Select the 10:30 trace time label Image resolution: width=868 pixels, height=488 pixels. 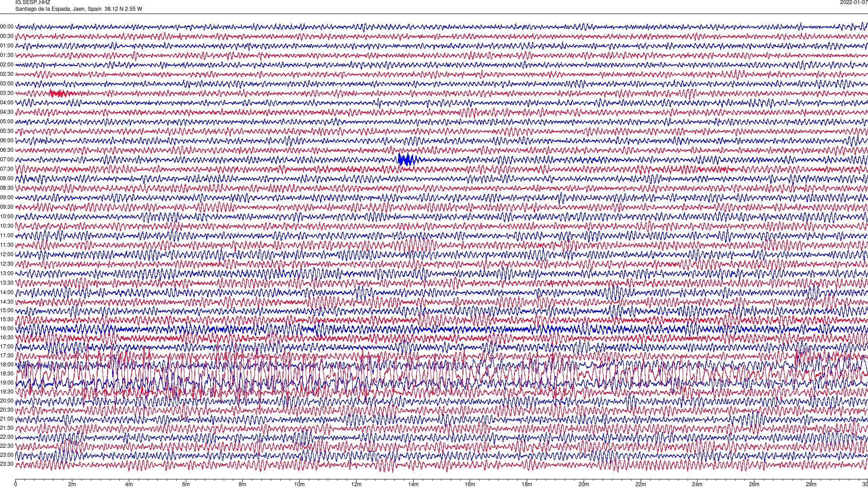[7, 226]
